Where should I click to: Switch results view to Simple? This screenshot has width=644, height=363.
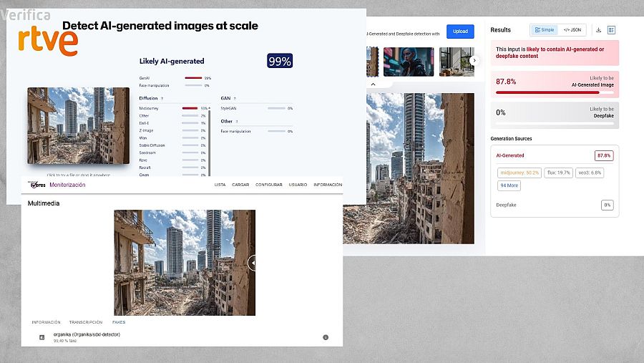[x=545, y=30]
